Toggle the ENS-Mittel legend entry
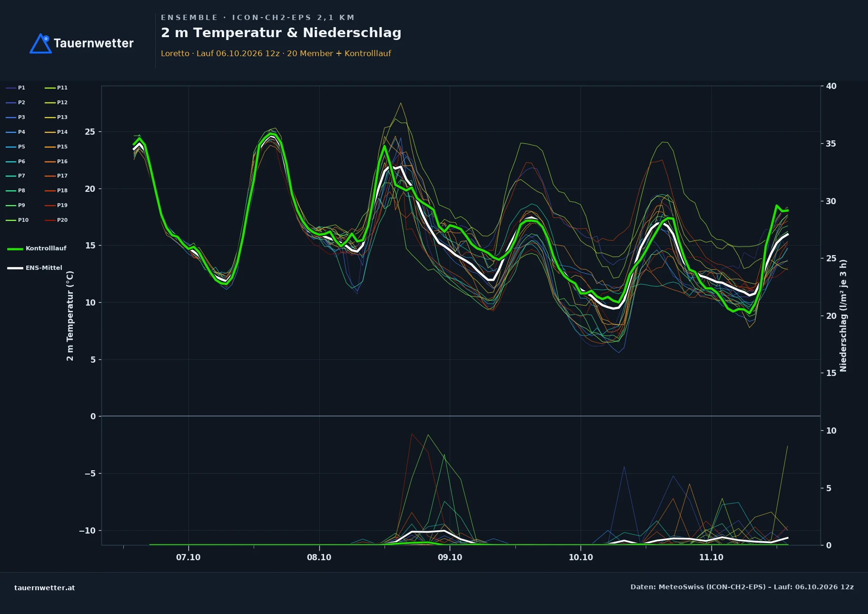The width and height of the screenshot is (868, 614). [35, 268]
